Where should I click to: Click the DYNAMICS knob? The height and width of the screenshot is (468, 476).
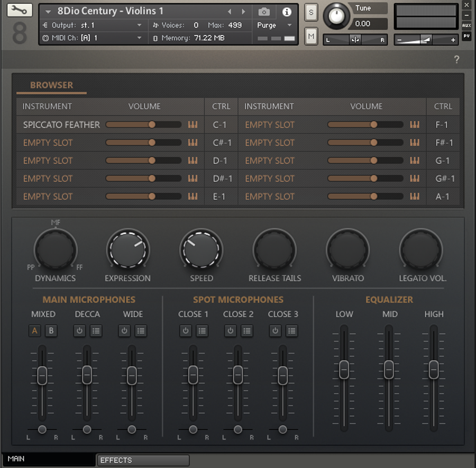[56, 249]
